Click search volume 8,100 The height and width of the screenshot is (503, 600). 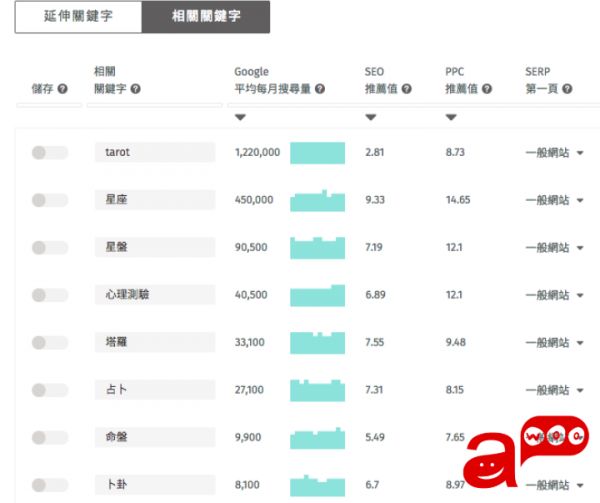point(247,485)
